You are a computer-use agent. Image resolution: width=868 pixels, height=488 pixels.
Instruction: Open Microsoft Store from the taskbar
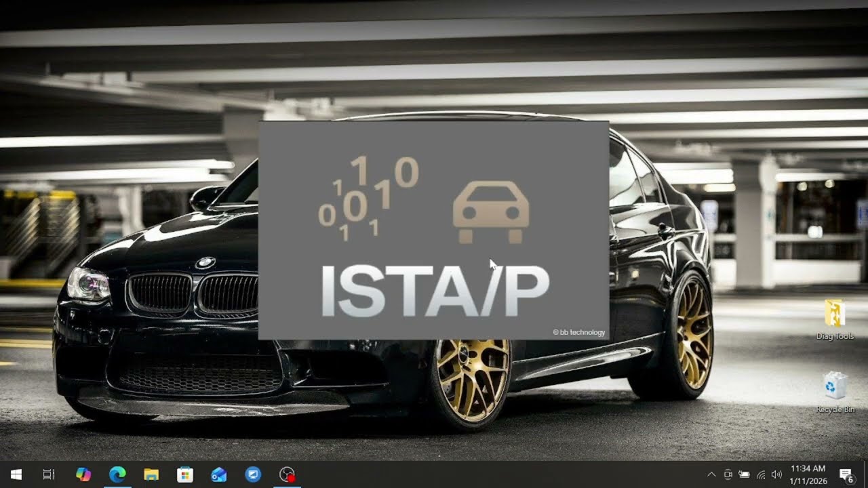click(185, 474)
